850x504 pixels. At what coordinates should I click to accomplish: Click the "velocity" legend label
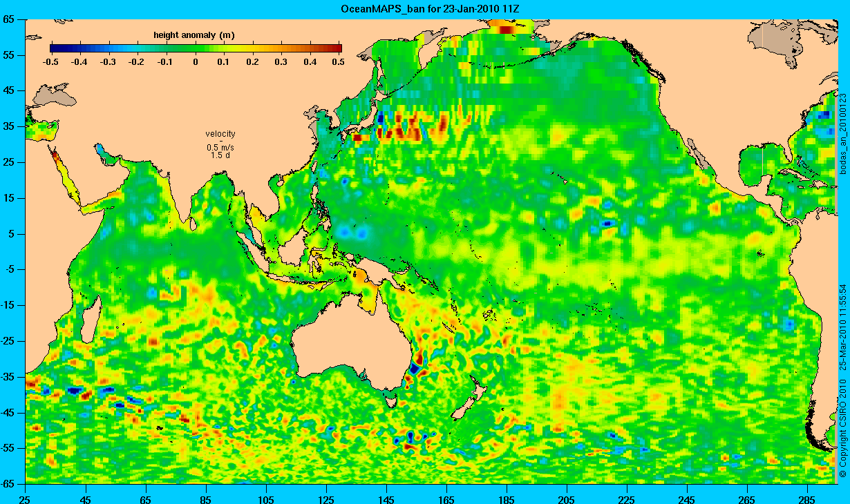pyautogui.click(x=220, y=134)
